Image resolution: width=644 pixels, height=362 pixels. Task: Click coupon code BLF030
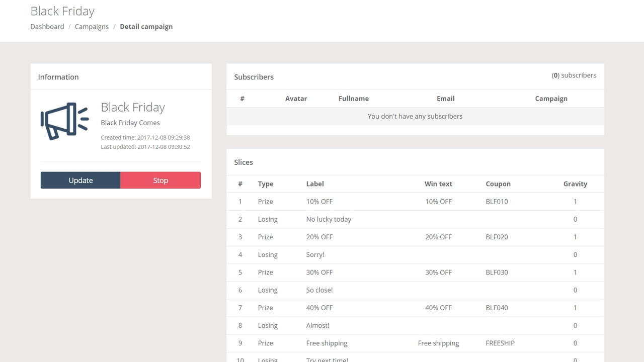click(497, 273)
